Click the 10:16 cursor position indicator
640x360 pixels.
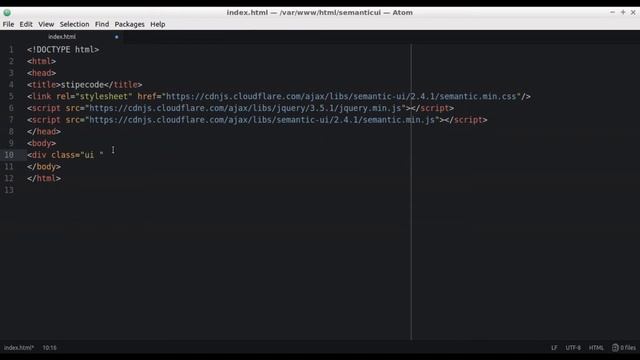pyautogui.click(x=49, y=348)
